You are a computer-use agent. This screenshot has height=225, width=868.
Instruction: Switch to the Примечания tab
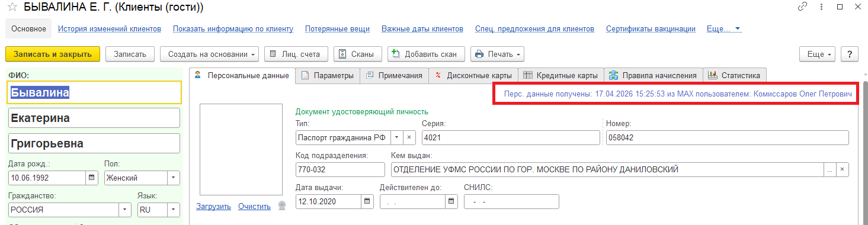394,75
